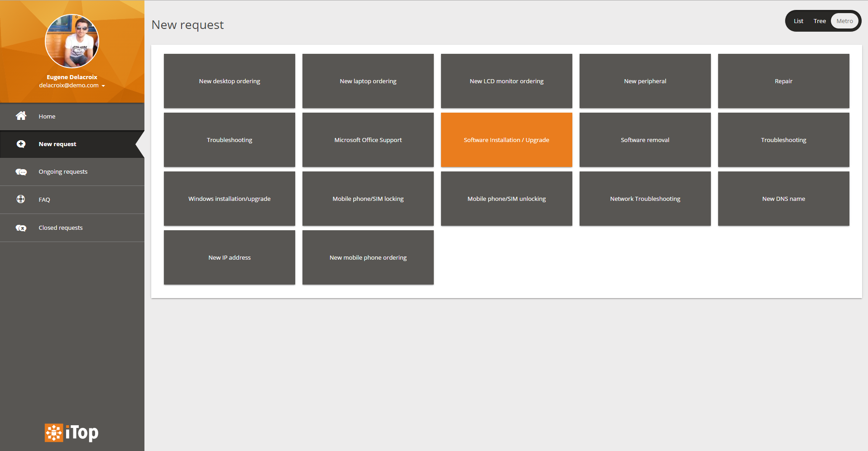Viewport: 868px width, 451px height.
Task: Click the iTop logo at sidebar bottom
Action: pyautogui.click(x=72, y=432)
